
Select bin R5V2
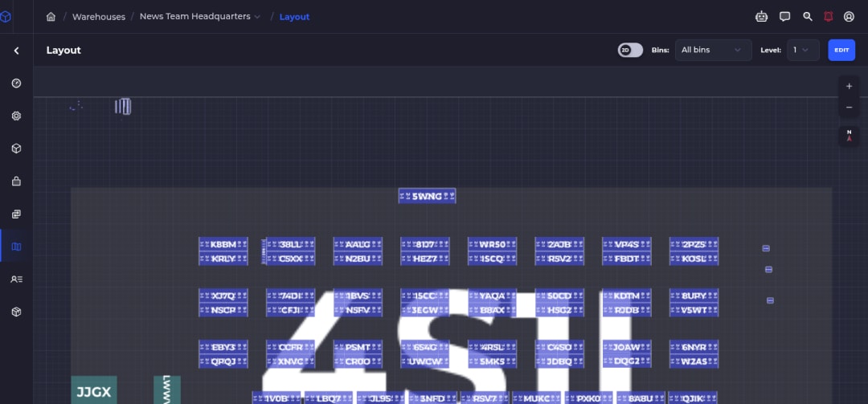tap(559, 259)
